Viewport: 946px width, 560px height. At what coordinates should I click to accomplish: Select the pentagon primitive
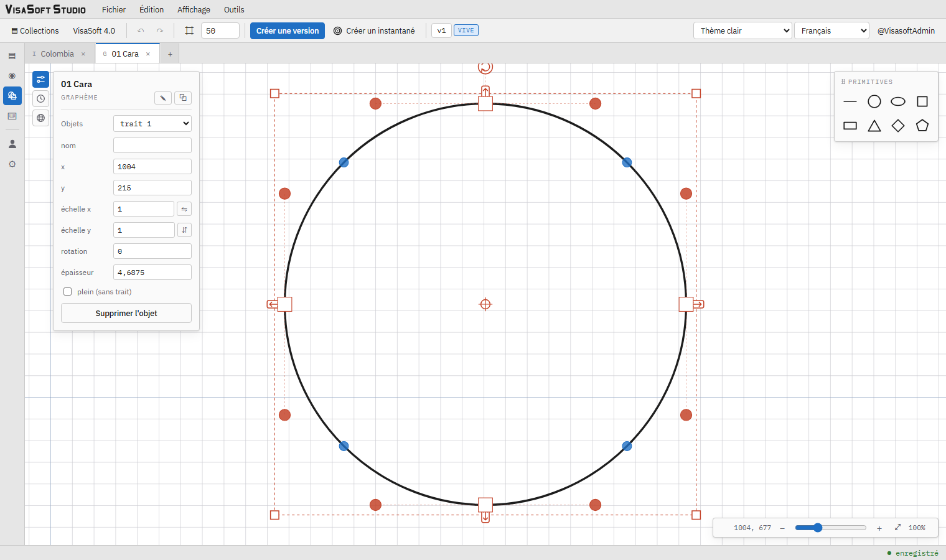click(x=922, y=126)
